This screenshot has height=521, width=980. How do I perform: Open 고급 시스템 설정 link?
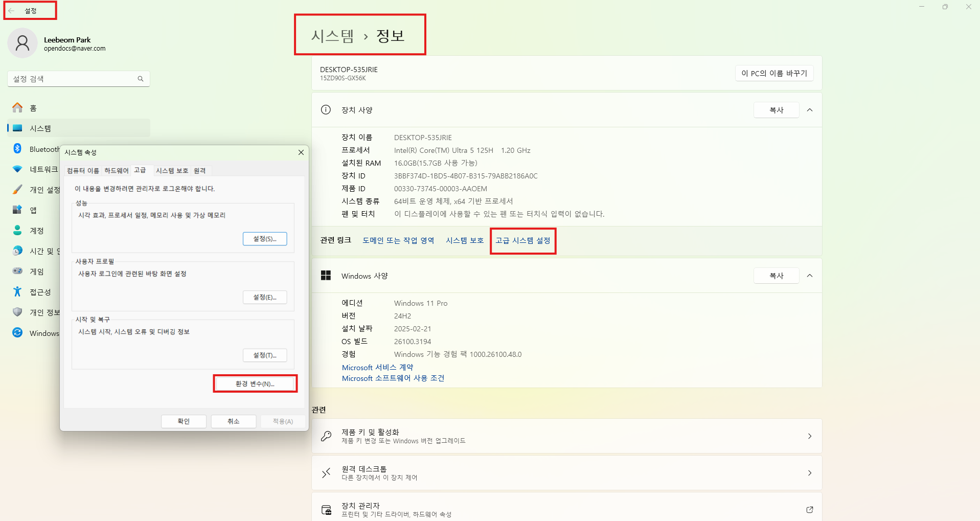(523, 240)
